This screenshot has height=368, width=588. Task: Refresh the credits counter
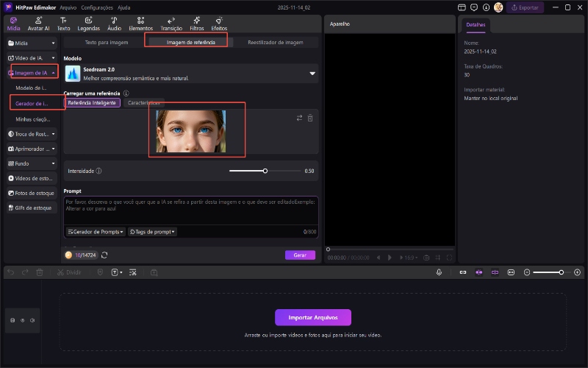pos(104,255)
